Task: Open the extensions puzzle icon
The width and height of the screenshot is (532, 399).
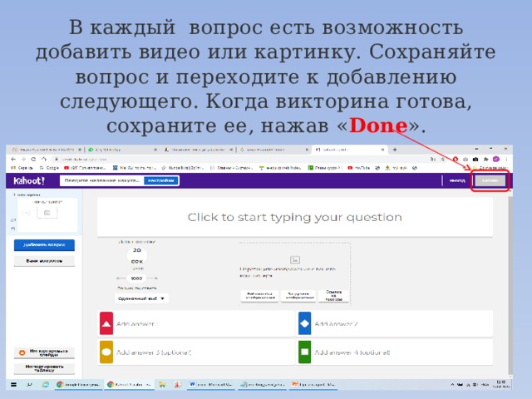Action: 485,159
